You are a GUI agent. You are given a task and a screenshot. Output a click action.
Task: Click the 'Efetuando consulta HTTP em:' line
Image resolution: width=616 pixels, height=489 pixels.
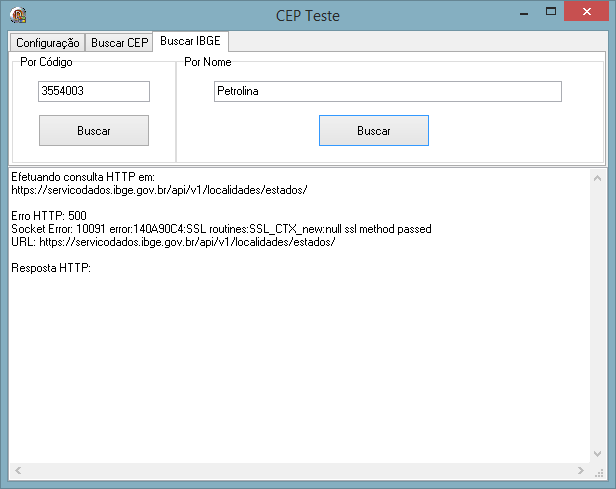(x=83, y=177)
